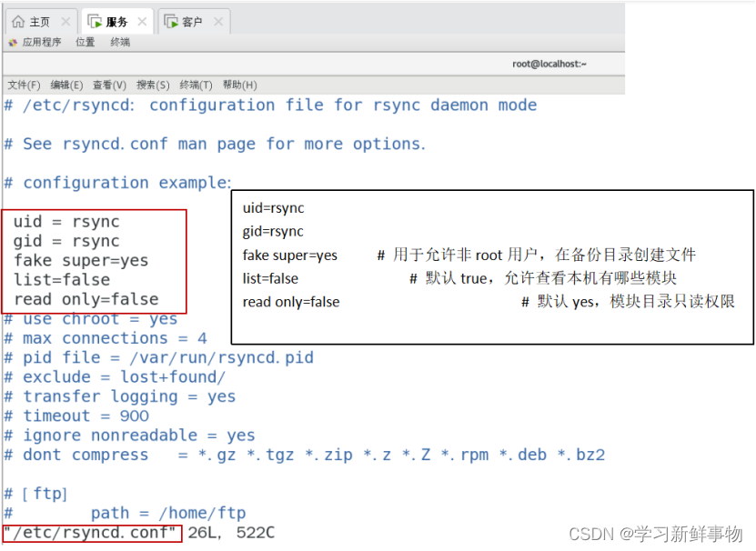The image size is (756, 551).
Task: Open the 应用程序 menu via its colorful icon
Action: [x=13, y=42]
